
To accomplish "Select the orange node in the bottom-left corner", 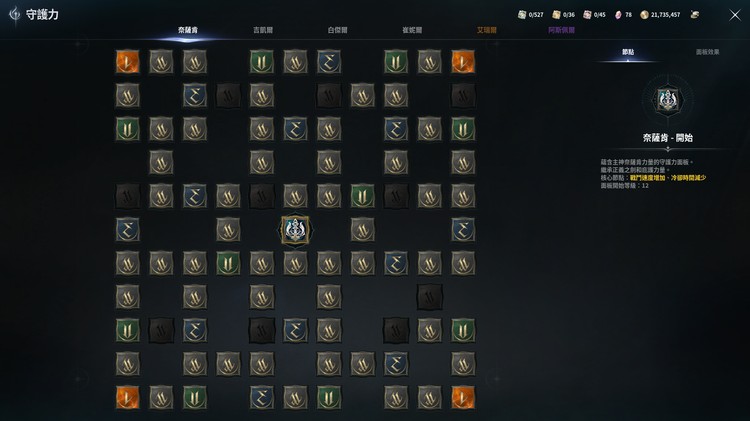I will click(x=128, y=398).
